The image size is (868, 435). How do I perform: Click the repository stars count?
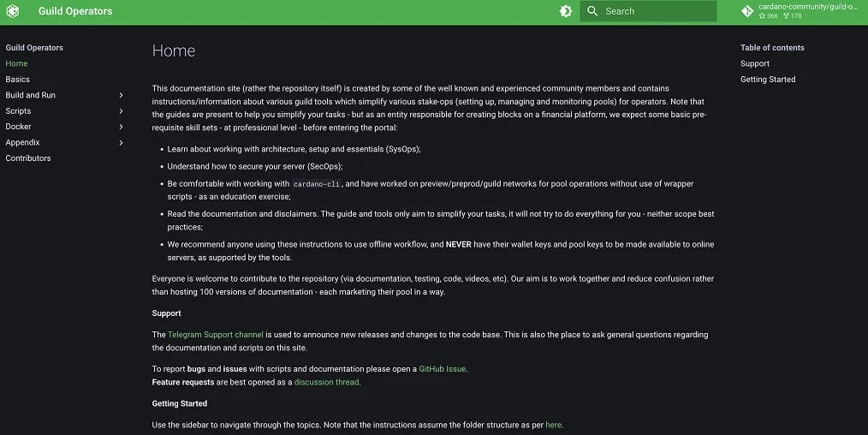(x=769, y=16)
